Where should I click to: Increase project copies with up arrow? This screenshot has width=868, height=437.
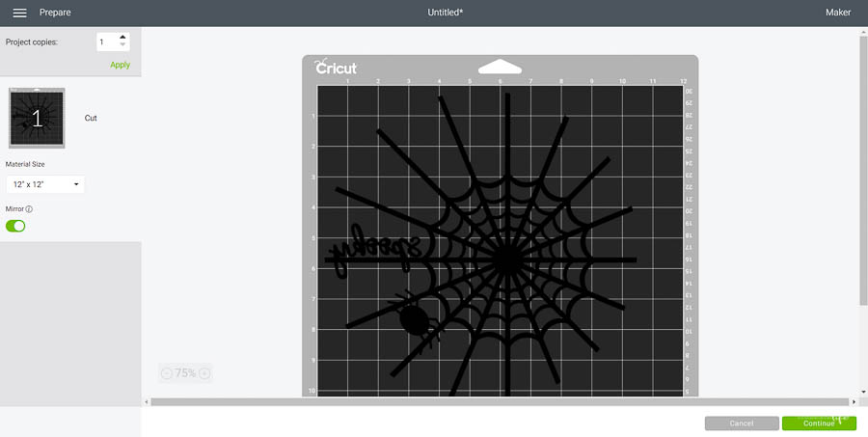tap(122, 38)
